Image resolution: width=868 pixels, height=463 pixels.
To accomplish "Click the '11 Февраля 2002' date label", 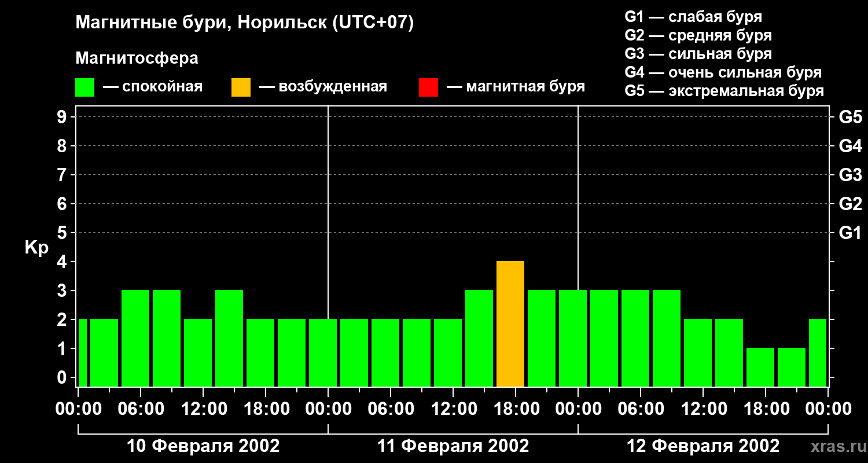I will [453, 446].
